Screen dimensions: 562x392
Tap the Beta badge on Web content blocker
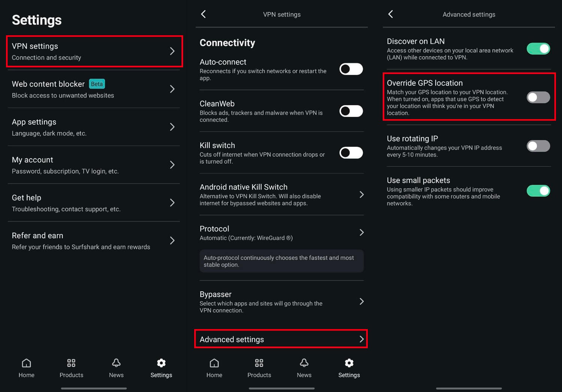[97, 84]
